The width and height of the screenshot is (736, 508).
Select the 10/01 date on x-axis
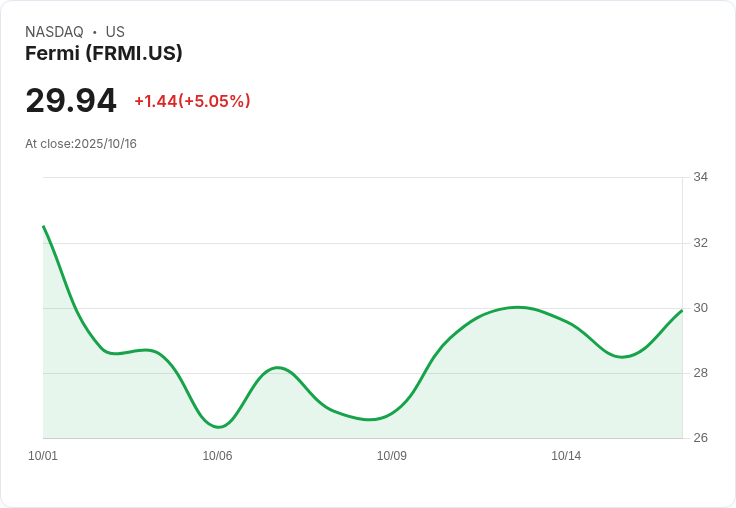pyautogui.click(x=43, y=456)
